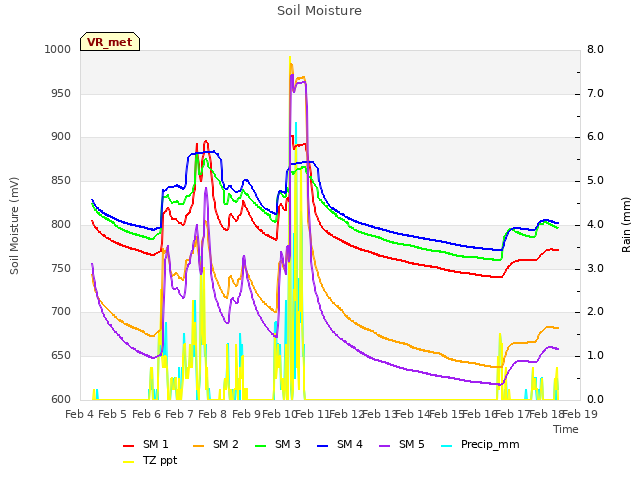
Task: Click the 2.0 rain axis tick label
Action: tap(595, 312)
